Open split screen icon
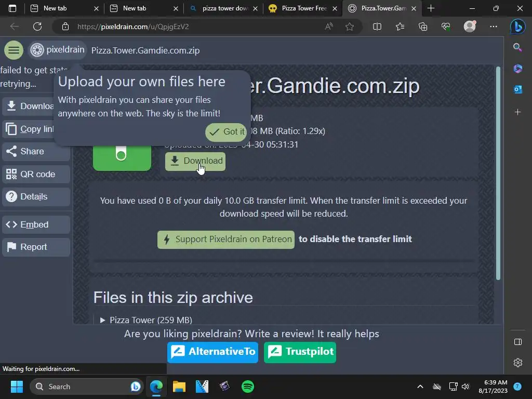This screenshot has height=399, width=532. click(x=377, y=26)
